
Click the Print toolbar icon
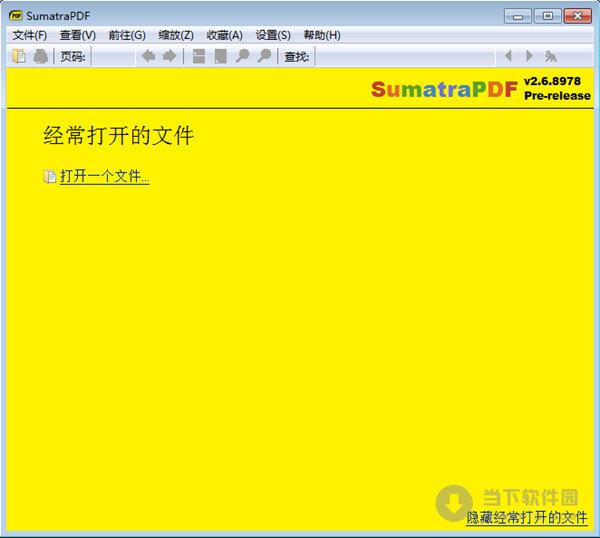point(40,56)
